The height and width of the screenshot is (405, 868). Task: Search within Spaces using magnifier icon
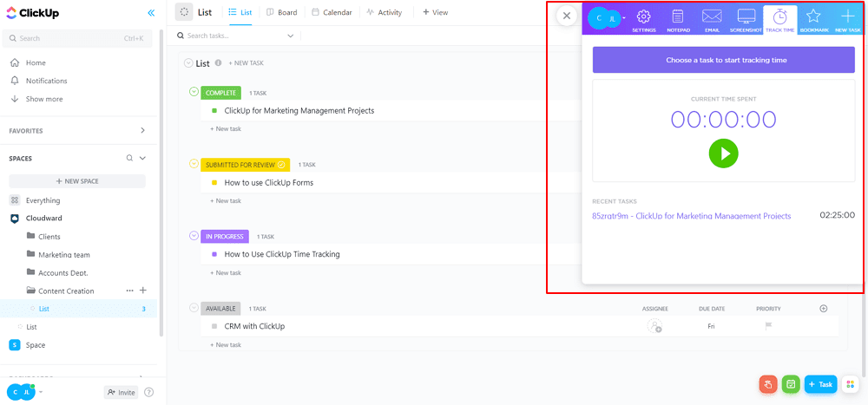coord(129,158)
